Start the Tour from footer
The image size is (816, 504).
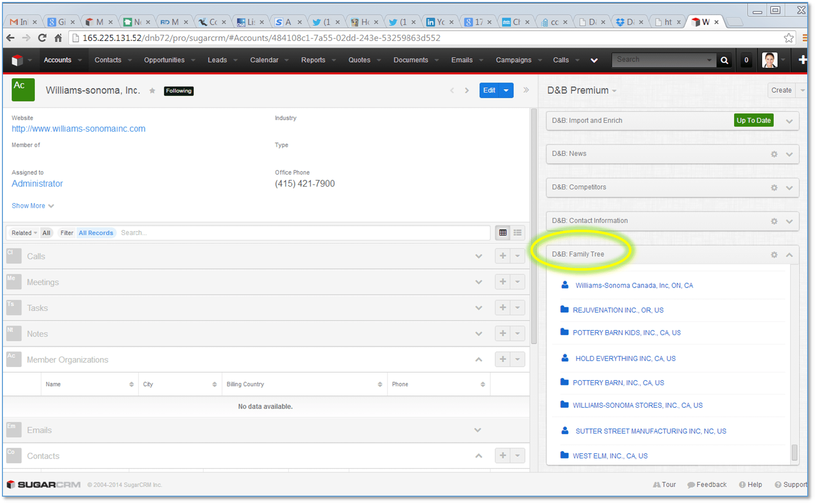(665, 485)
